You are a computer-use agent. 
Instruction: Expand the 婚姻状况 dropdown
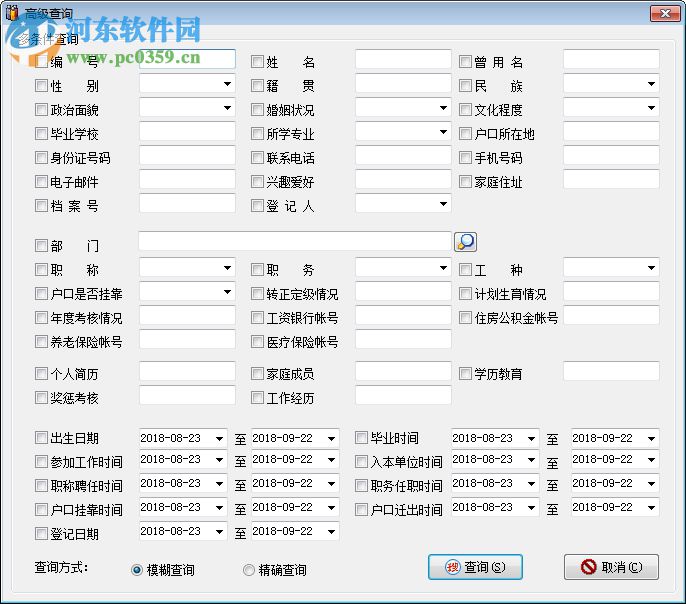point(443,108)
